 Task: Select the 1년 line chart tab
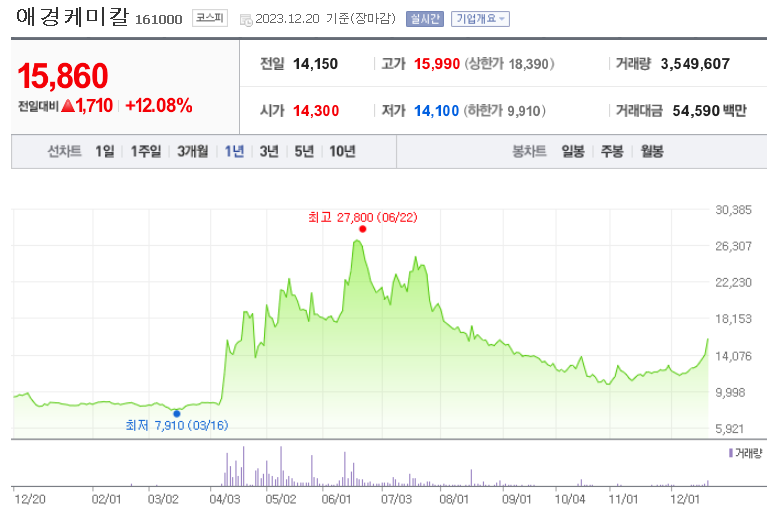(x=234, y=151)
